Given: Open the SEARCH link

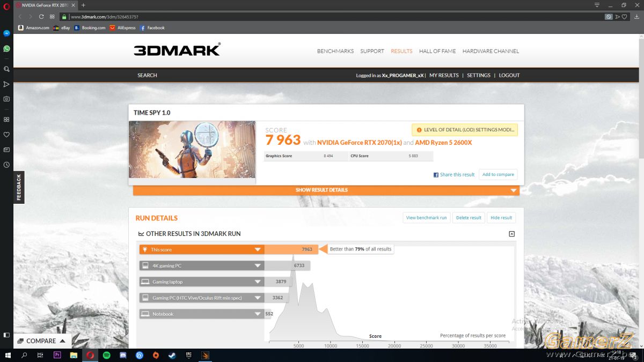Looking at the screenshot, I should [147, 76].
